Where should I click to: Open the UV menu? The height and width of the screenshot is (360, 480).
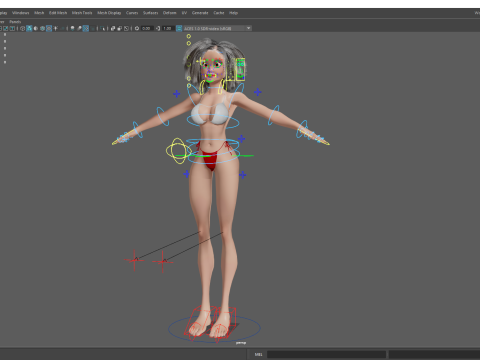click(x=184, y=13)
